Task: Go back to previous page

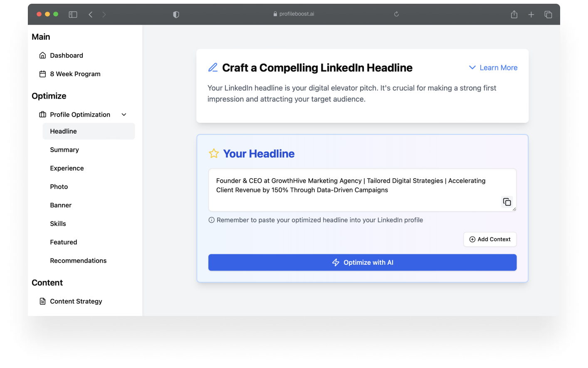Action: click(x=91, y=15)
